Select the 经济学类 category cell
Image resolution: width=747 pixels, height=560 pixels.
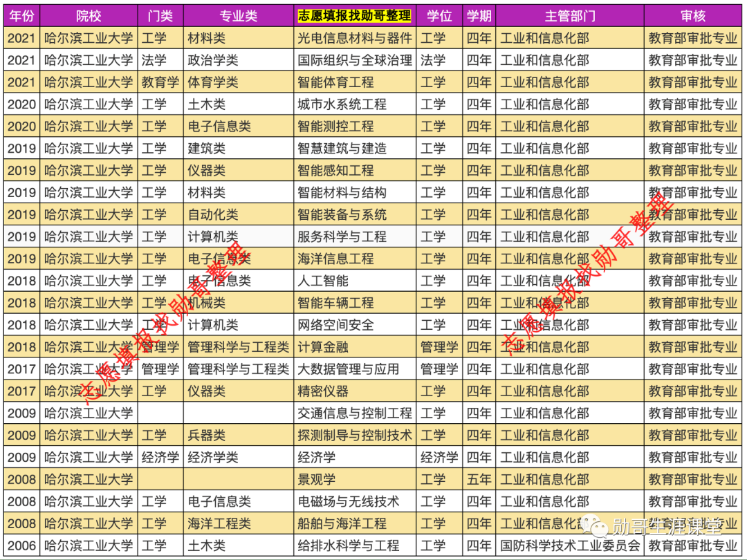point(238,457)
